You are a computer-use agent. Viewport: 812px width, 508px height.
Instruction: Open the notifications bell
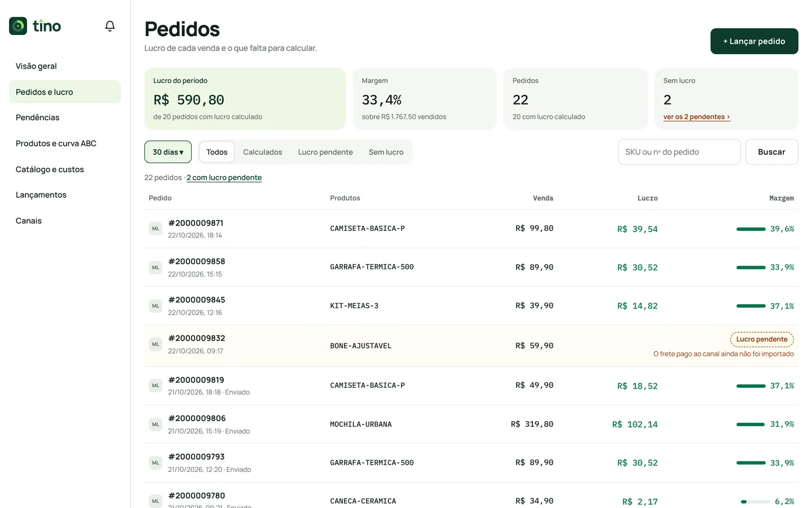click(x=110, y=26)
